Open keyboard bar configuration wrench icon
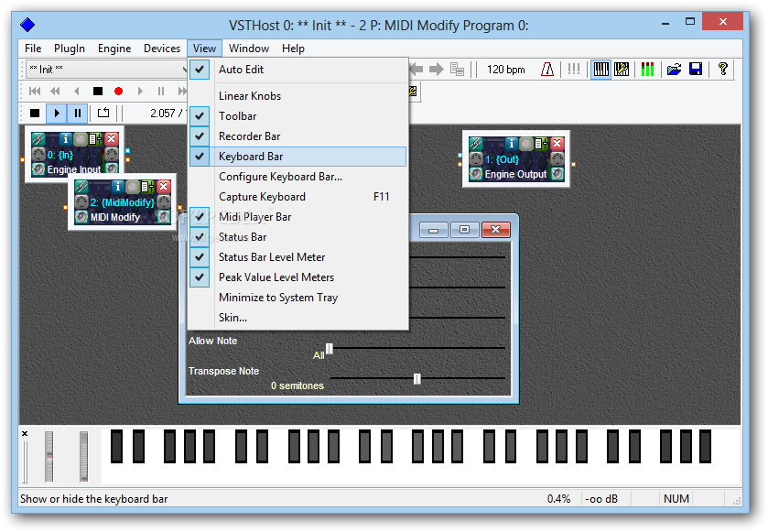Image resolution: width=768 pixels, height=532 pixels. point(622,69)
